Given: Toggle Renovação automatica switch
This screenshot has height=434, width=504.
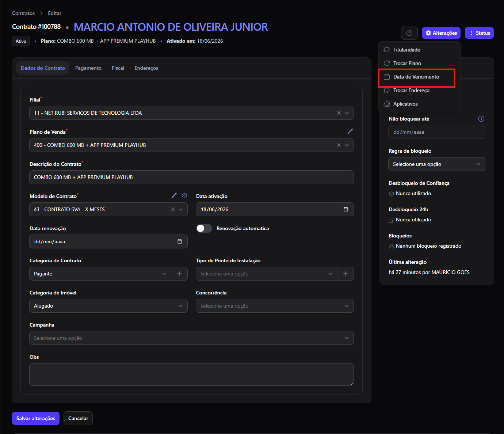Looking at the screenshot, I should 204,228.
